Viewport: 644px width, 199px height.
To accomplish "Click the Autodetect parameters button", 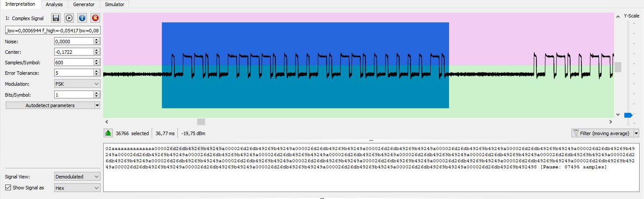I will (50, 105).
